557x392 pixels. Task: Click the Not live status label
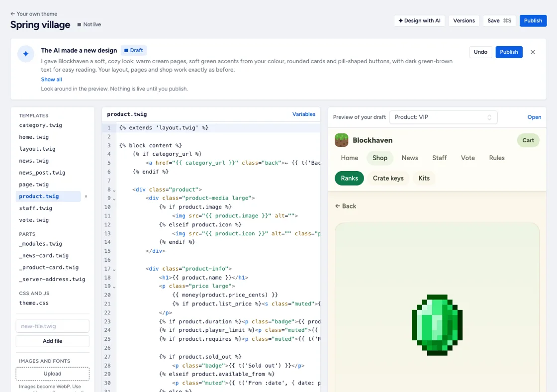(x=89, y=24)
